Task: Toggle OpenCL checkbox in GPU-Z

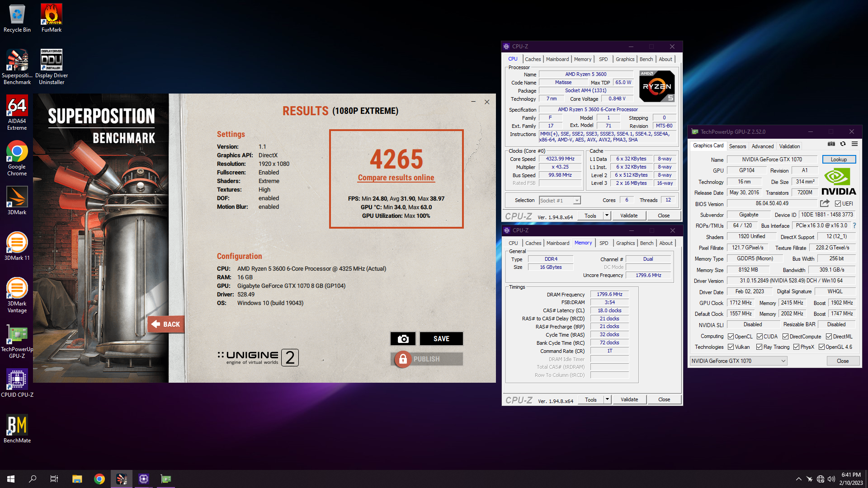Action: click(731, 337)
